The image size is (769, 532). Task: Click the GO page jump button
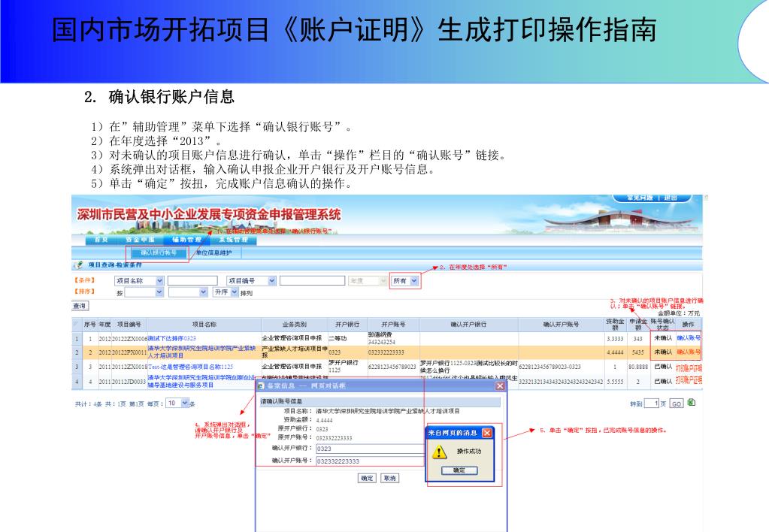coord(677,404)
